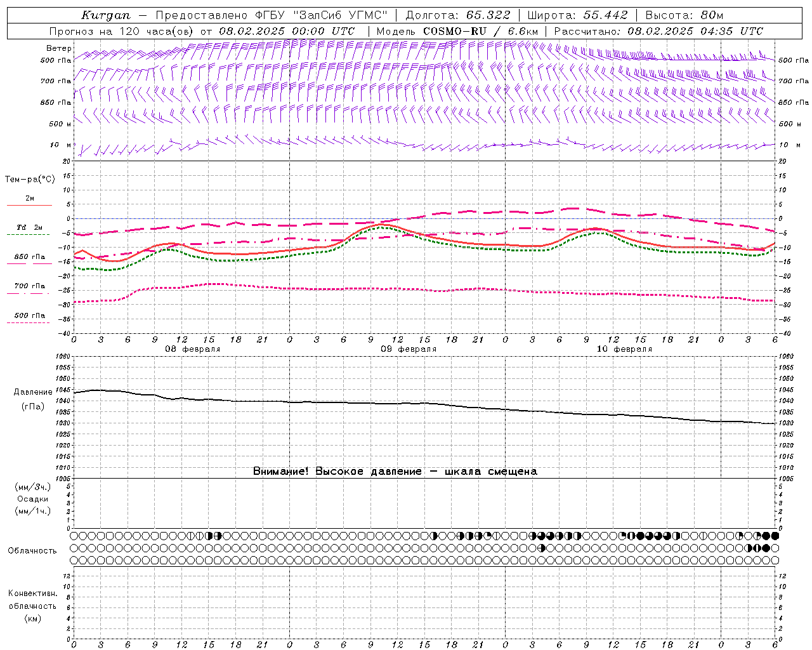Click the 10 февраля date label
Viewport: 812px width, 650px height.
click(x=624, y=349)
